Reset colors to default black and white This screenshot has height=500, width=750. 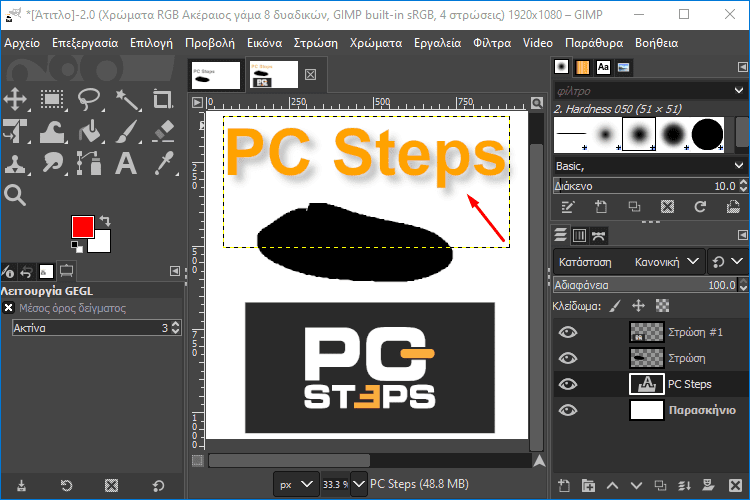77,247
